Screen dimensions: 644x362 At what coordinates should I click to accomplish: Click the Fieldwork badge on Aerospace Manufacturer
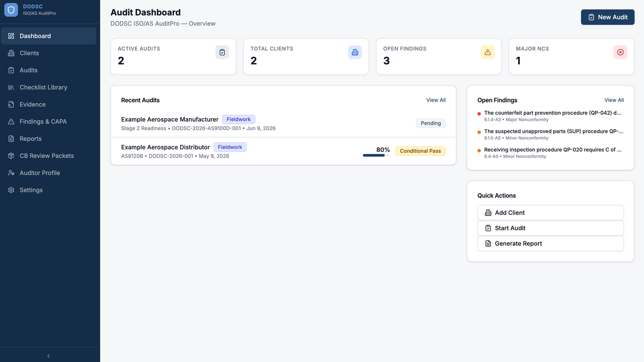(238, 120)
